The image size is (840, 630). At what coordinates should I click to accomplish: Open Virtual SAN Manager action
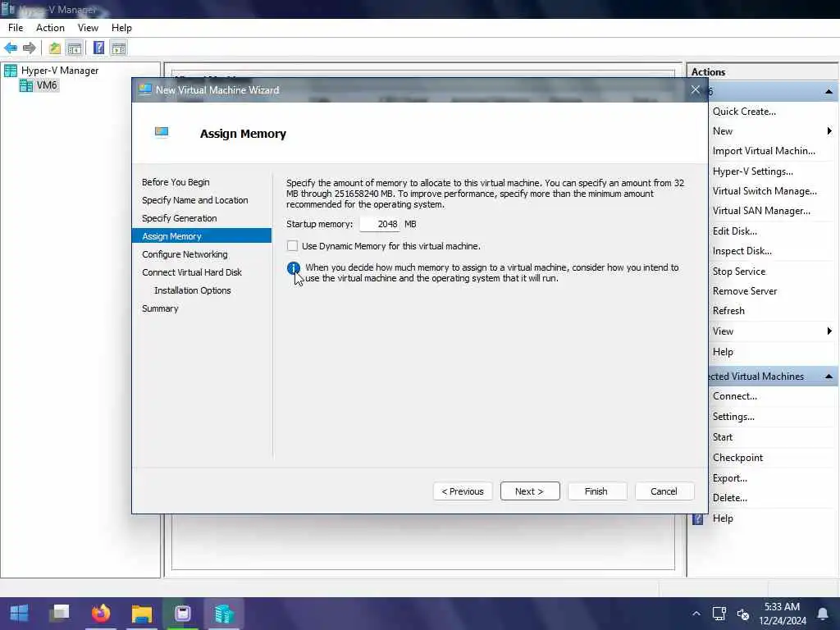tap(761, 211)
